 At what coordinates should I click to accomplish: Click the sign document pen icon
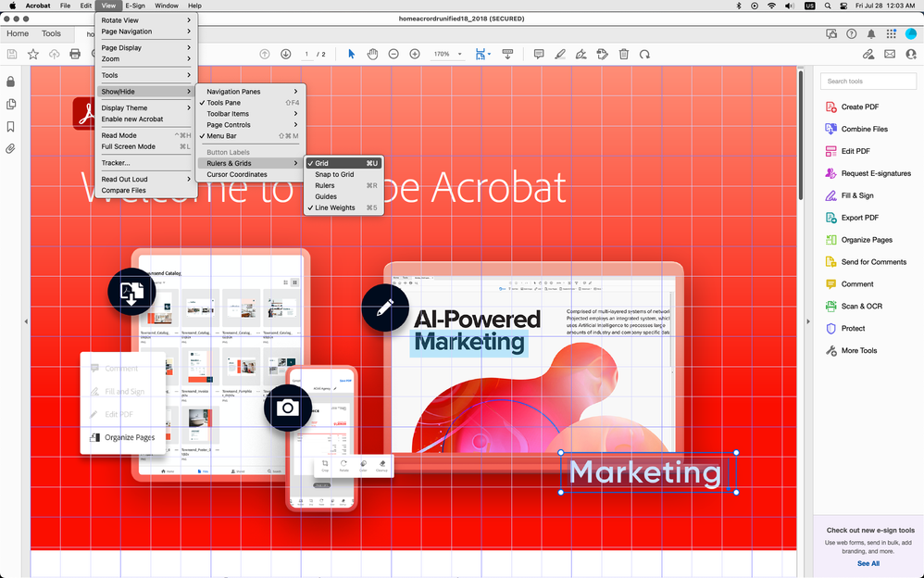581,55
